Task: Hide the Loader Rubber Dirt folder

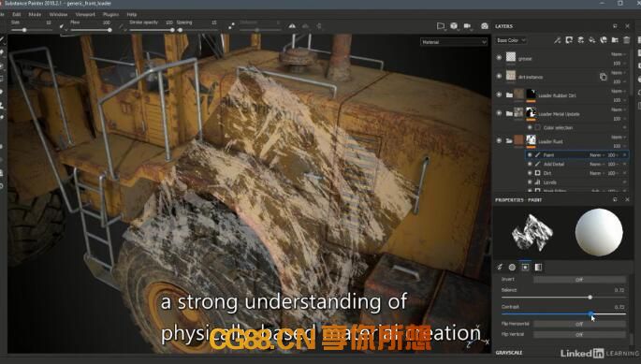Action: tap(499, 95)
